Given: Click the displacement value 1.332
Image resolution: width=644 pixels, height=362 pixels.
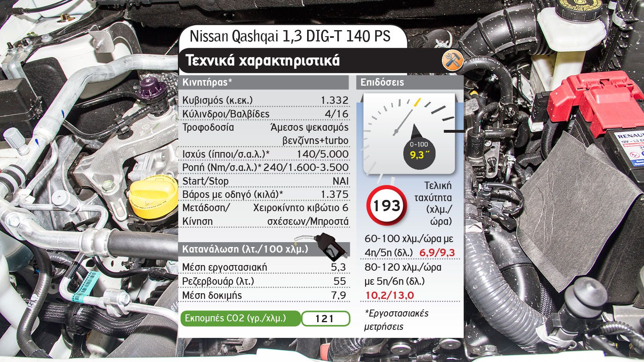Looking at the screenshot, I should tap(334, 100).
